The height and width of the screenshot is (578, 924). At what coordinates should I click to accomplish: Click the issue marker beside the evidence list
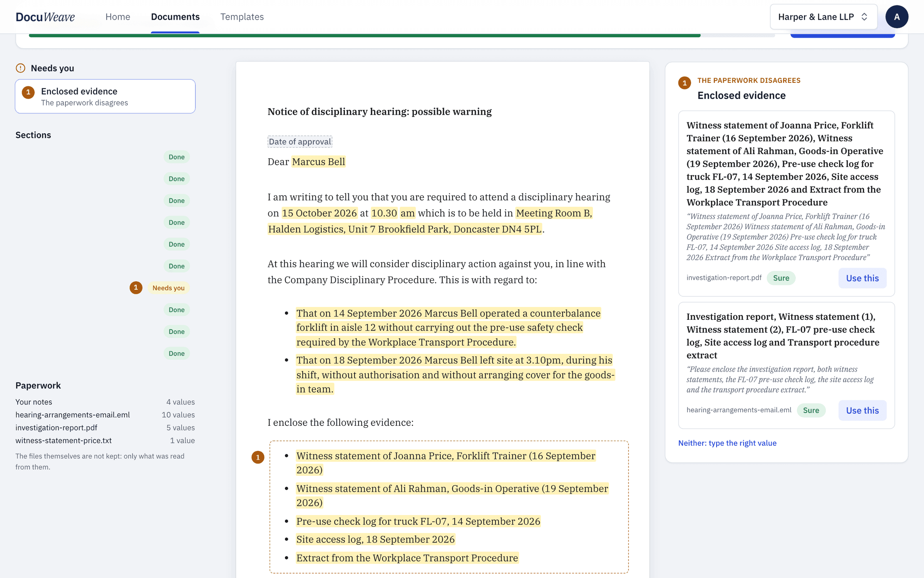point(258,457)
